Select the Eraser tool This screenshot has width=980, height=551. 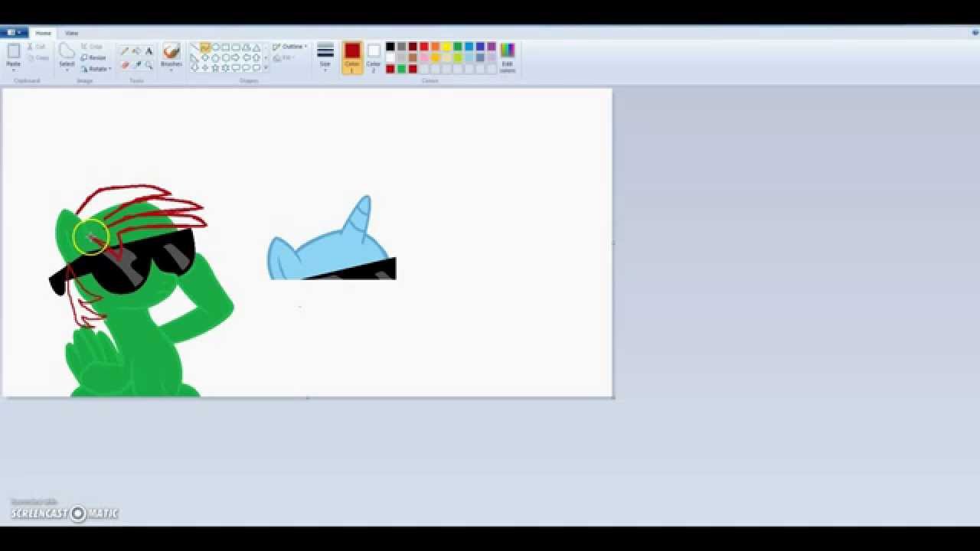[x=125, y=65]
